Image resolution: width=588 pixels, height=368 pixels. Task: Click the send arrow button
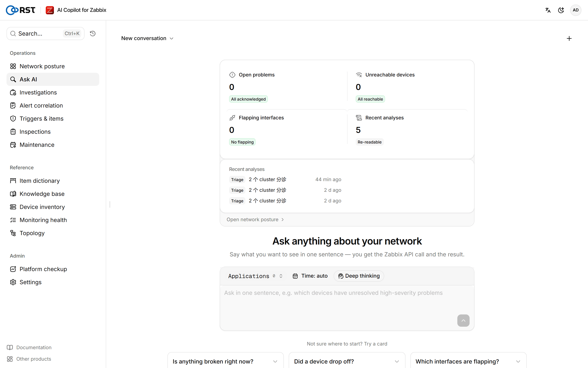pyautogui.click(x=463, y=321)
